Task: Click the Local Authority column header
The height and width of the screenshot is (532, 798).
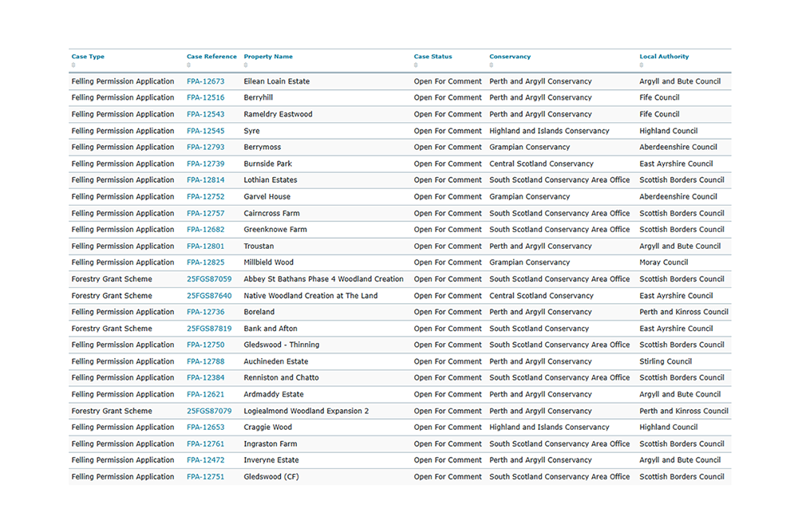Action: pos(664,56)
